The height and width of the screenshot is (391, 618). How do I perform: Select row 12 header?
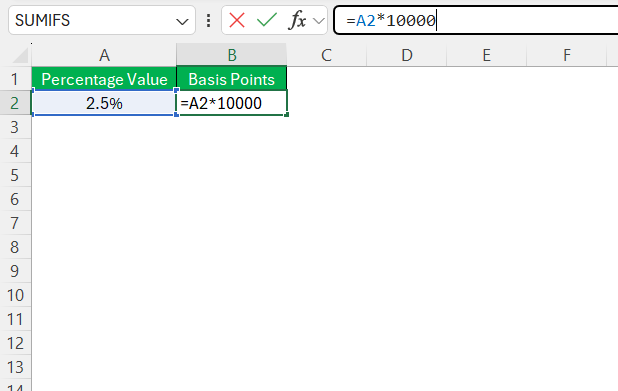coord(15,344)
